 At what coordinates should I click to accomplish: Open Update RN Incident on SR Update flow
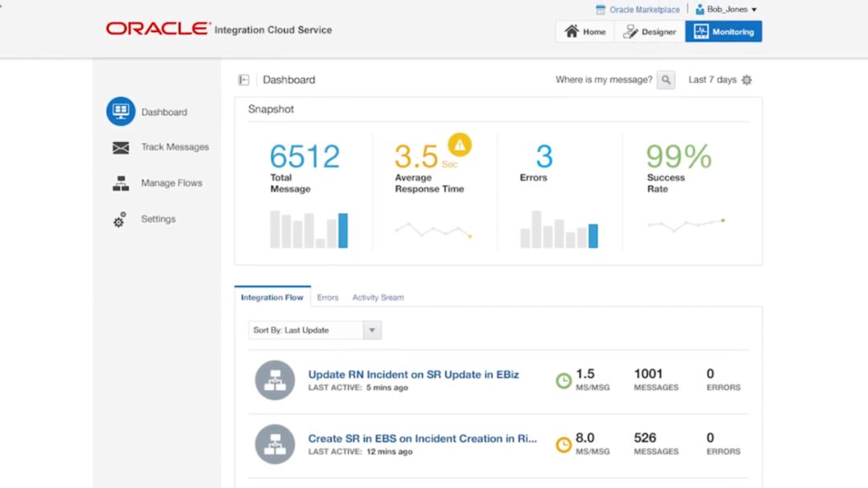click(x=414, y=375)
